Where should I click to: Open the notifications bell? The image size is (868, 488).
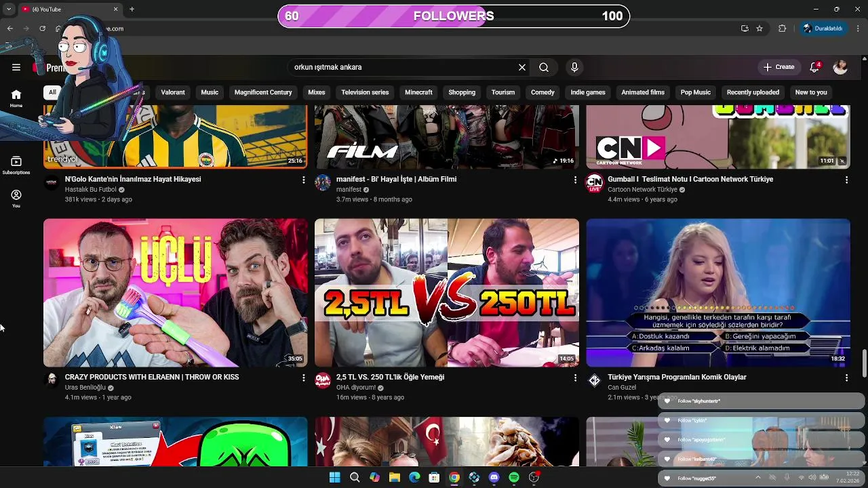click(x=815, y=67)
